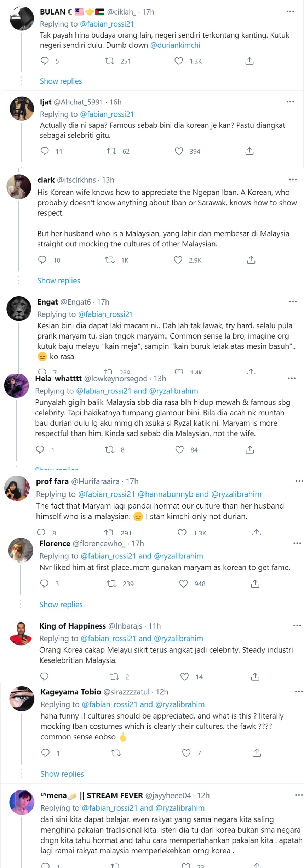Viewport: 304px width, 868px height.
Task: Open more options menu on Engat's tweet
Action: (293, 302)
